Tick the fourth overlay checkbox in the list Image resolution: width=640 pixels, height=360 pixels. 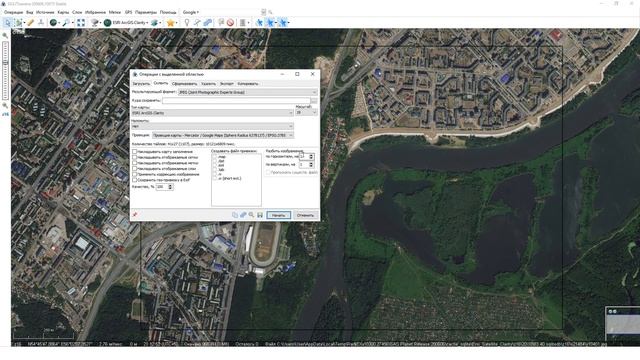(135, 169)
